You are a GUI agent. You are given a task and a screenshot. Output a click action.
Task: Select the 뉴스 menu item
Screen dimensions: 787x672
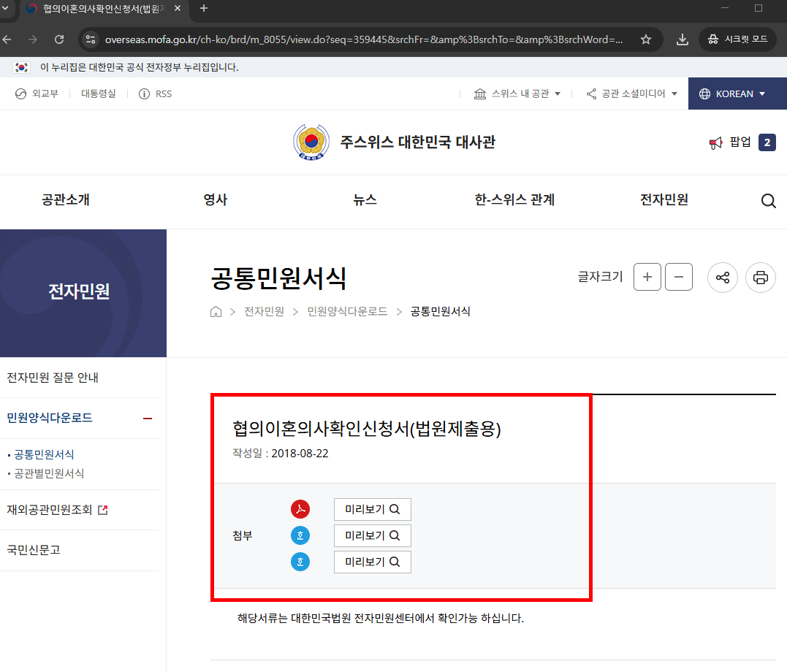pyautogui.click(x=365, y=200)
